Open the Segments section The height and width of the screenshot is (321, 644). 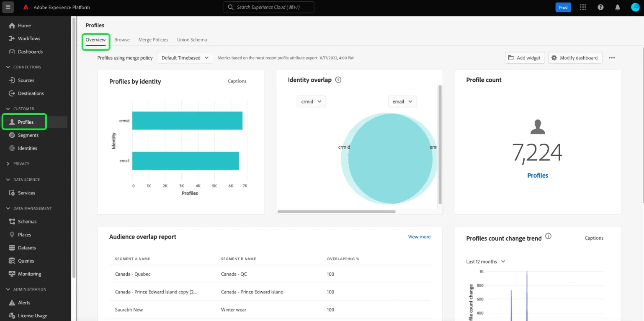click(x=28, y=135)
